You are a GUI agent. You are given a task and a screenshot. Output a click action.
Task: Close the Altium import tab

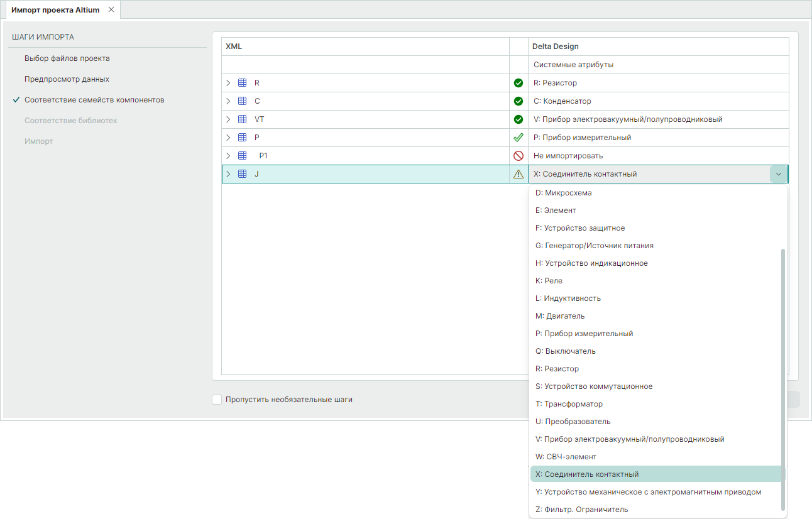pos(111,10)
